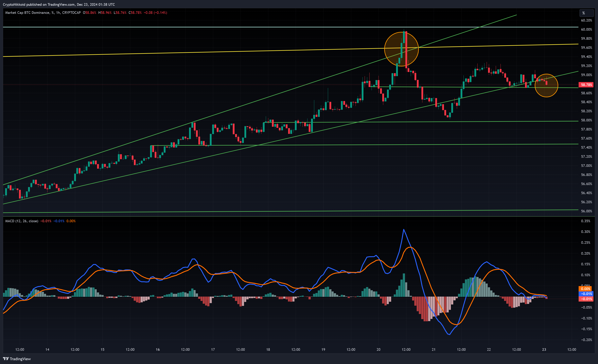Screen dimensions: 598x364
Task: Click the 57.40% price axis label
Action: point(586,147)
